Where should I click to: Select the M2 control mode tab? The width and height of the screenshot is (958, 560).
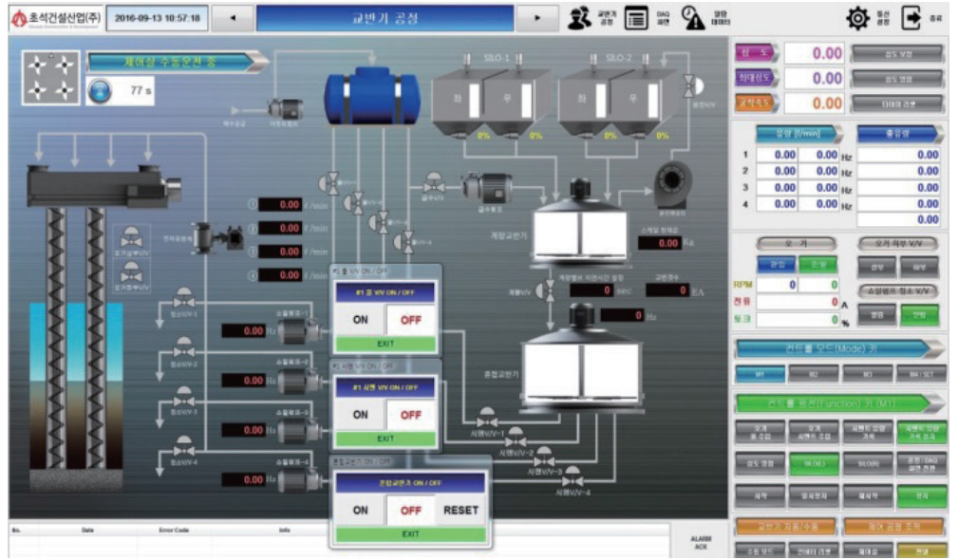click(x=813, y=374)
